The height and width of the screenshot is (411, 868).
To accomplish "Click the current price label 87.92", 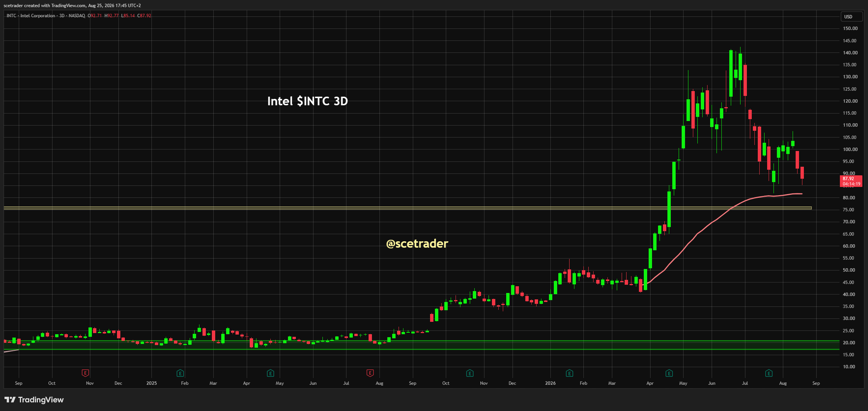I will click(851, 181).
